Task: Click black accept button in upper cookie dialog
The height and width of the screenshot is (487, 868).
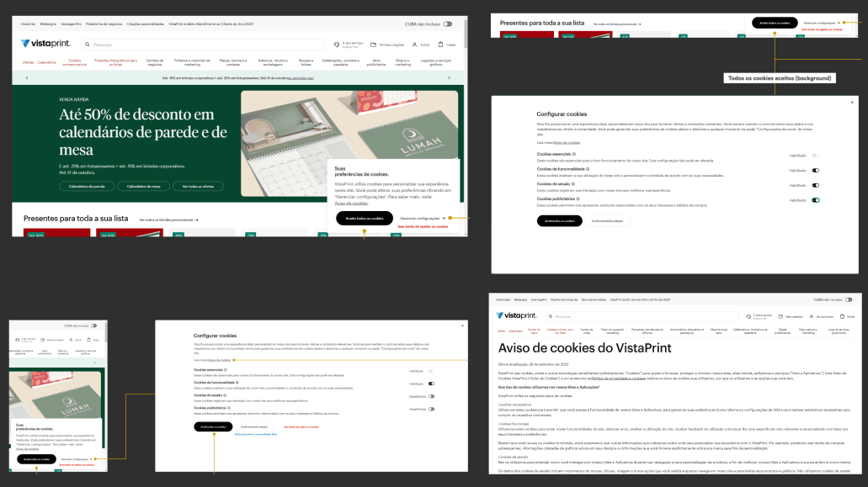Action: click(x=560, y=221)
